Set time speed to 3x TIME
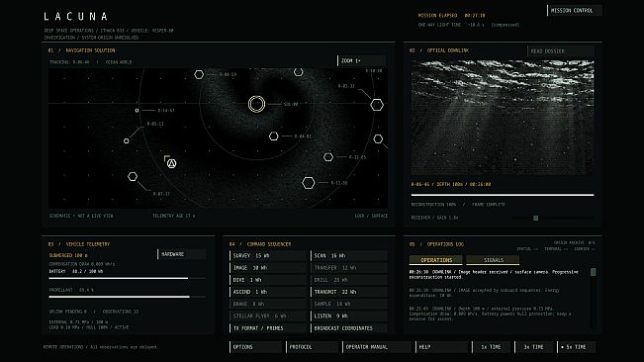Screen dimensions: 644x362 533,347
